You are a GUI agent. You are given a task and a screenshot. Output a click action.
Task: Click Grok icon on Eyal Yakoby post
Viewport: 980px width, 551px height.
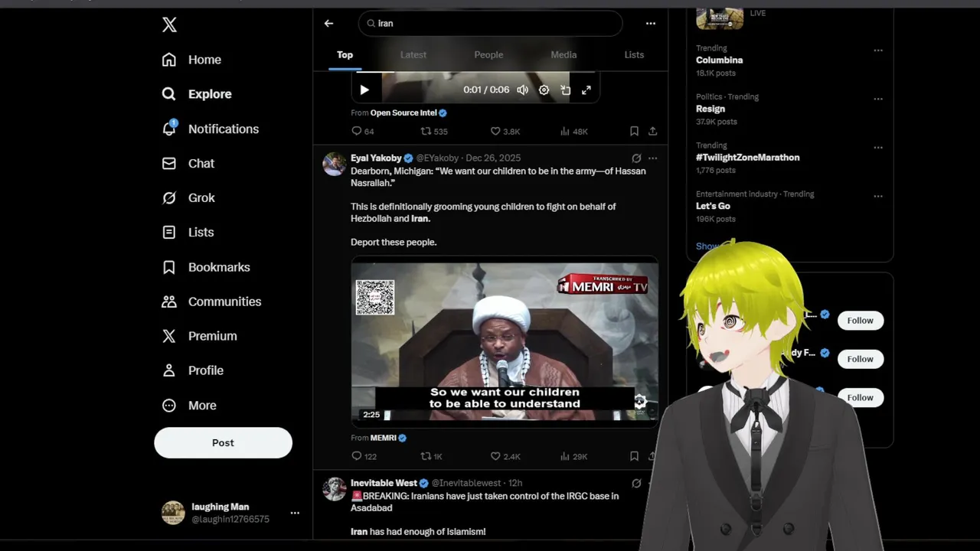click(x=635, y=158)
